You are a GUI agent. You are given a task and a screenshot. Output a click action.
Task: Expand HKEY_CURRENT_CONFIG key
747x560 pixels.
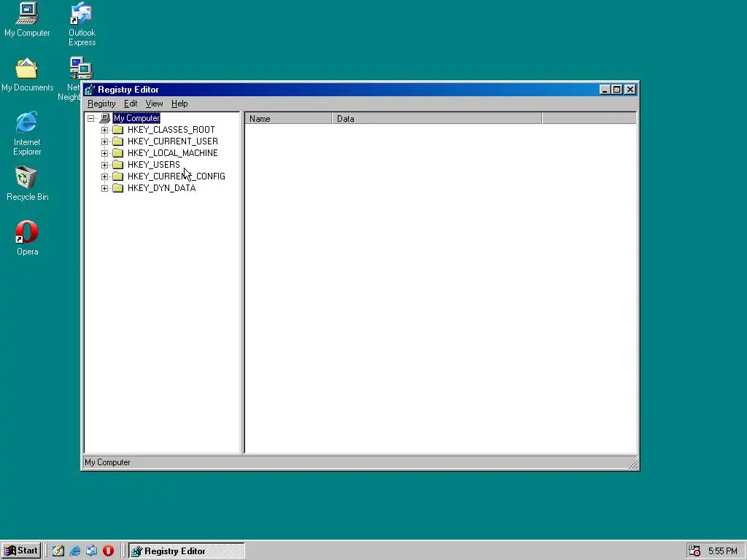[x=105, y=176]
